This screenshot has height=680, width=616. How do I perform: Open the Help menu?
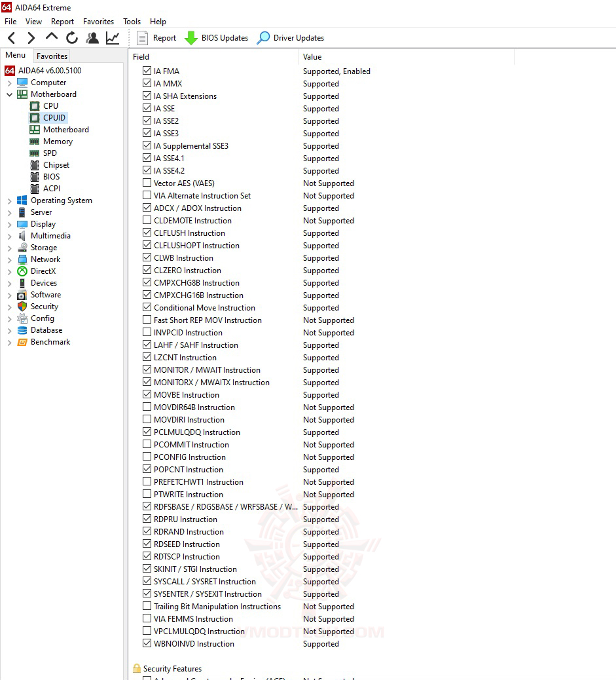tap(158, 21)
